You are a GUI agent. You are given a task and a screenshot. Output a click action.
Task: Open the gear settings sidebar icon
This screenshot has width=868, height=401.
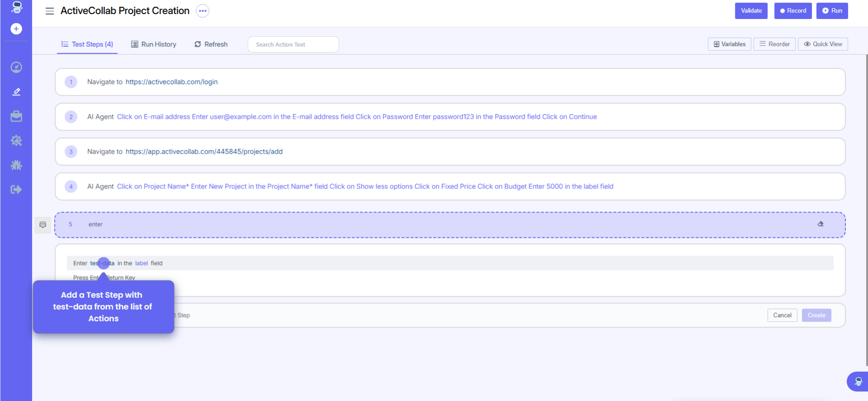pos(16,141)
